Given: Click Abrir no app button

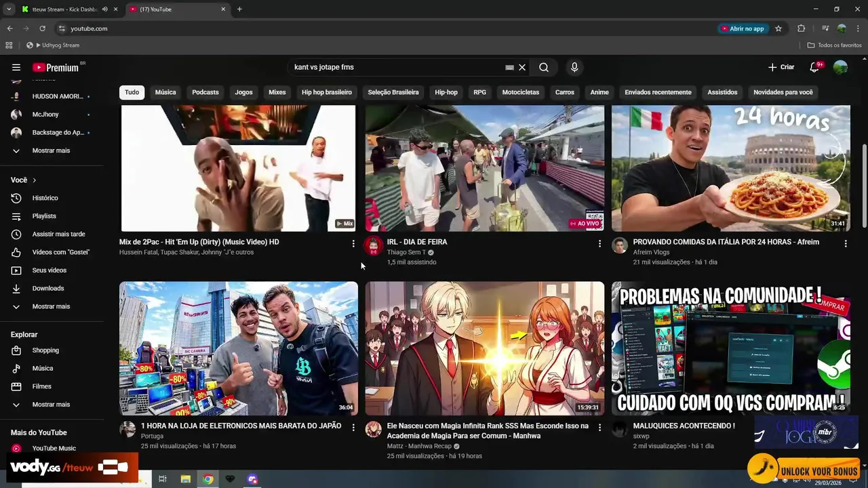Looking at the screenshot, I should click(x=743, y=28).
